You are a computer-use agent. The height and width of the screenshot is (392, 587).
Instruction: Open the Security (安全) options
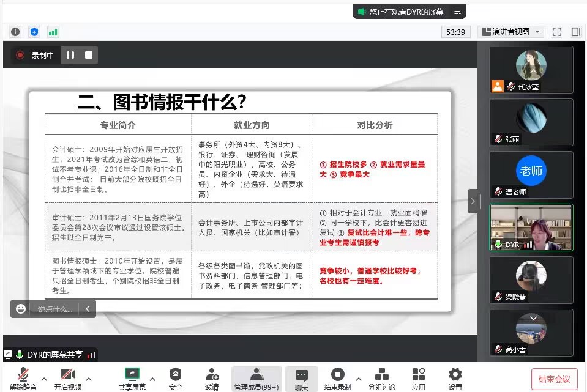176,379
